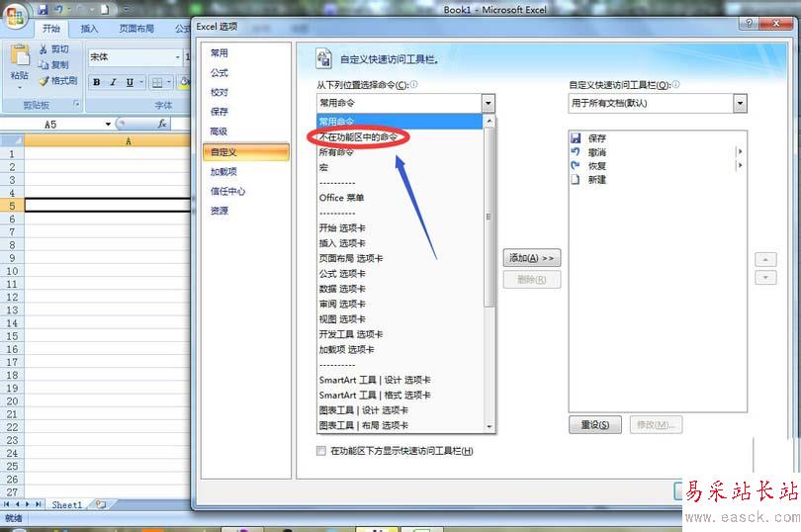Open the font name dropdown arrow
Screen dimensions: 801x532
tap(178, 56)
